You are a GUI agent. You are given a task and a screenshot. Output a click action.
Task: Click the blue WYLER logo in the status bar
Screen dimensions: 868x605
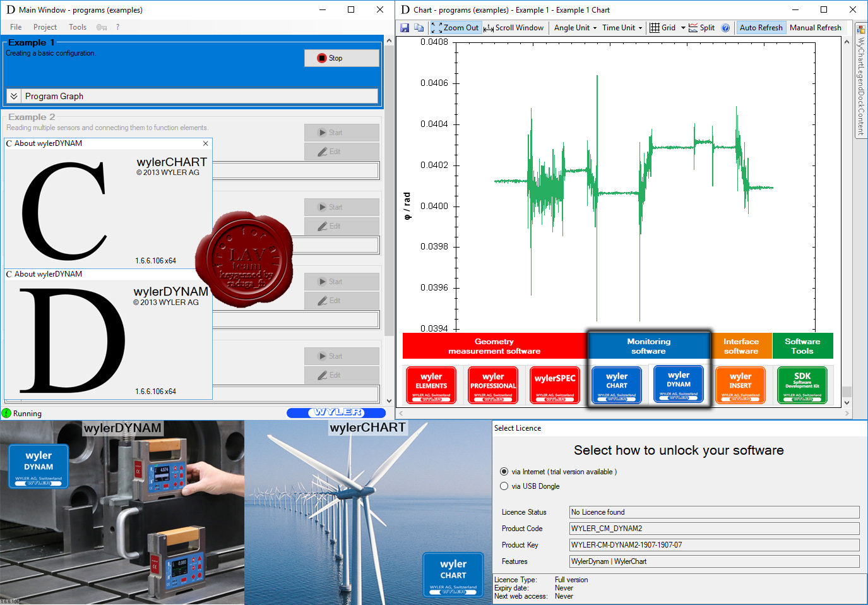coord(336,412)
